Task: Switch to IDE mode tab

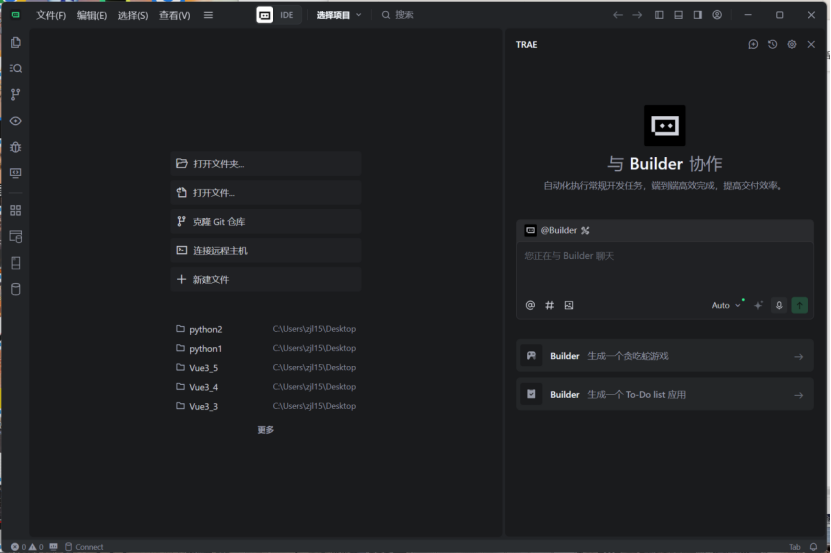Action: pos(287,15)
